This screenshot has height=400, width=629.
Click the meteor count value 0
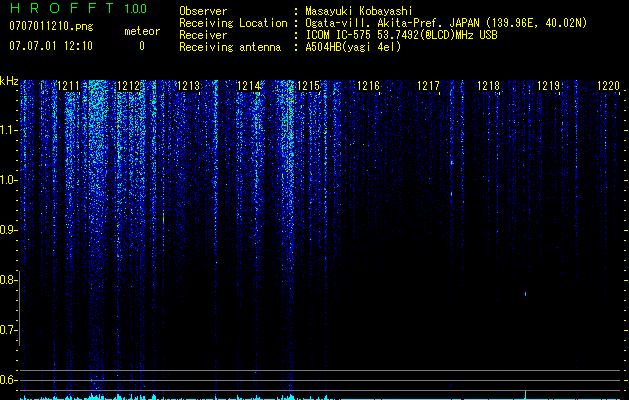pyautogui.click(x=142, y=46)
